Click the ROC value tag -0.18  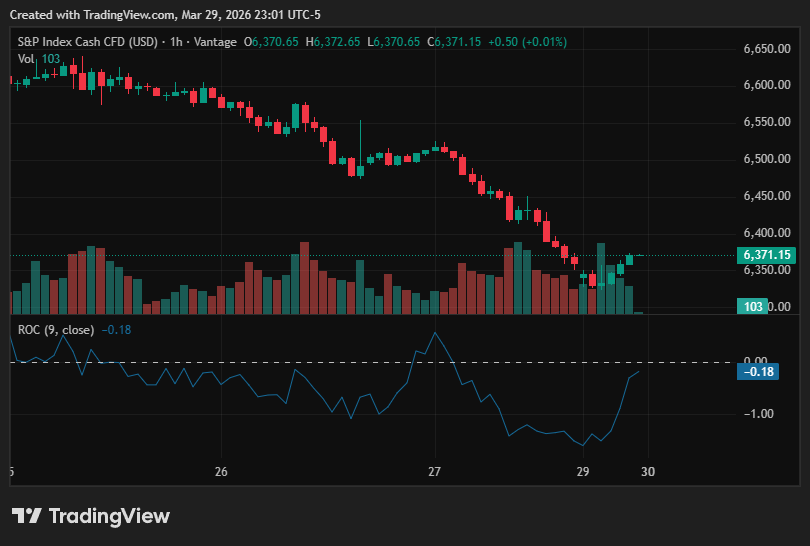pyautogui.click(x=758, y=371)
